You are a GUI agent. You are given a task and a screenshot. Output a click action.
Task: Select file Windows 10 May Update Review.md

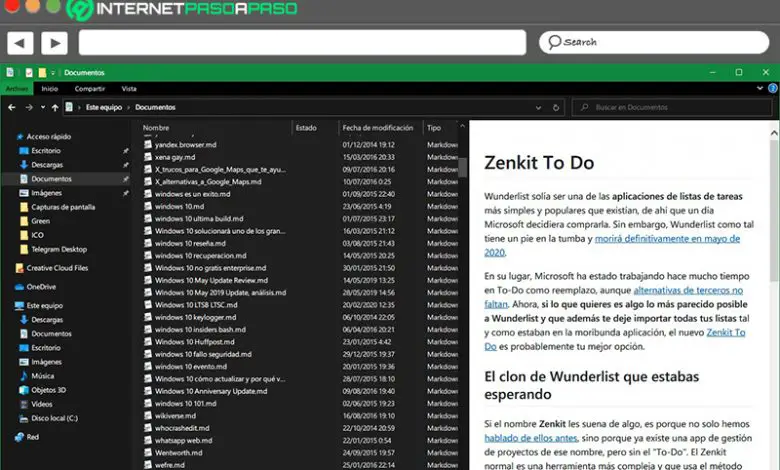pyautogui.click(x=211, y=281)
